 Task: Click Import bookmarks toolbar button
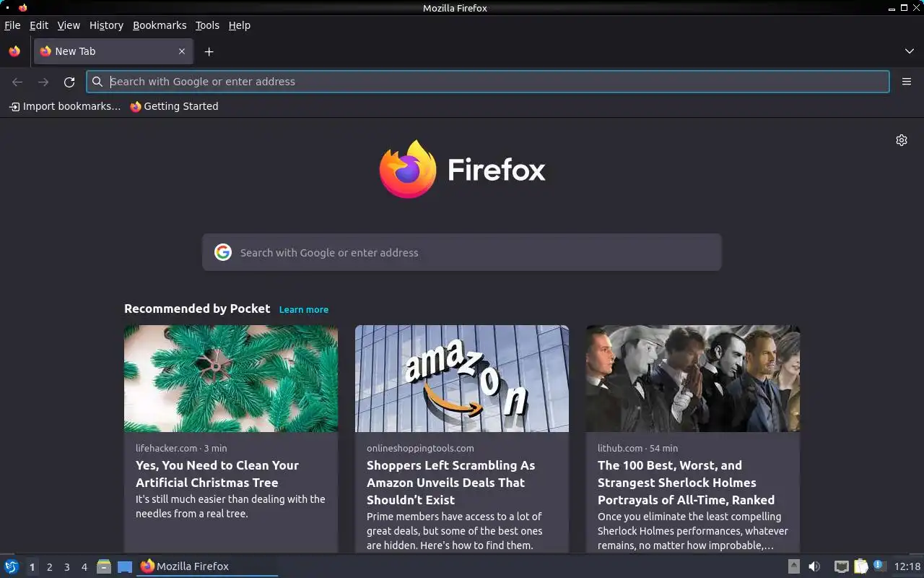coord(65,106)
